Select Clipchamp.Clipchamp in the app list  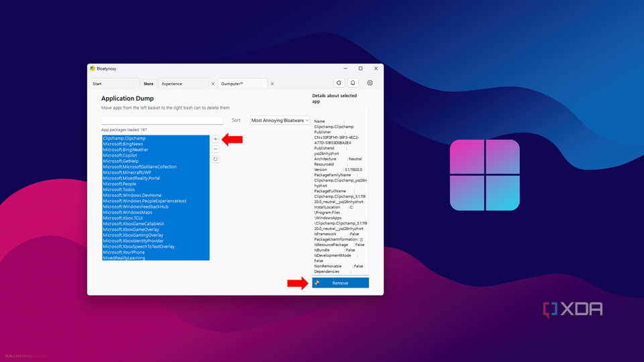coord(156,138)
